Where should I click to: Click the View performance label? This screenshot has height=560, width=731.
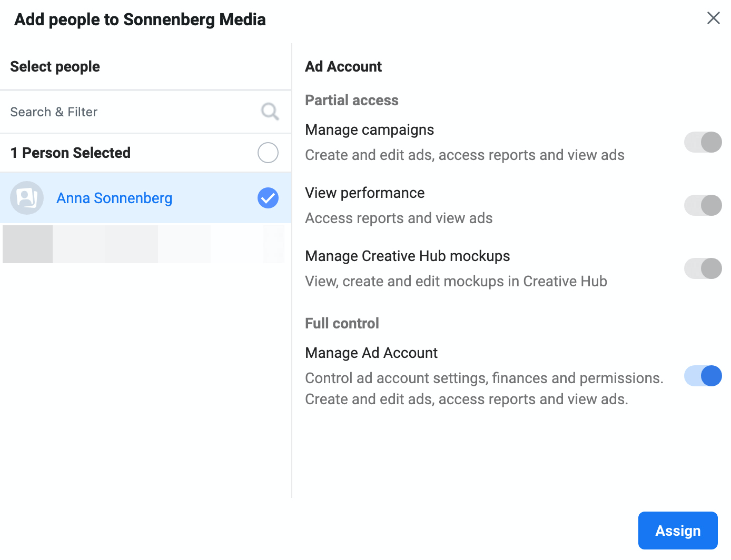364,193
